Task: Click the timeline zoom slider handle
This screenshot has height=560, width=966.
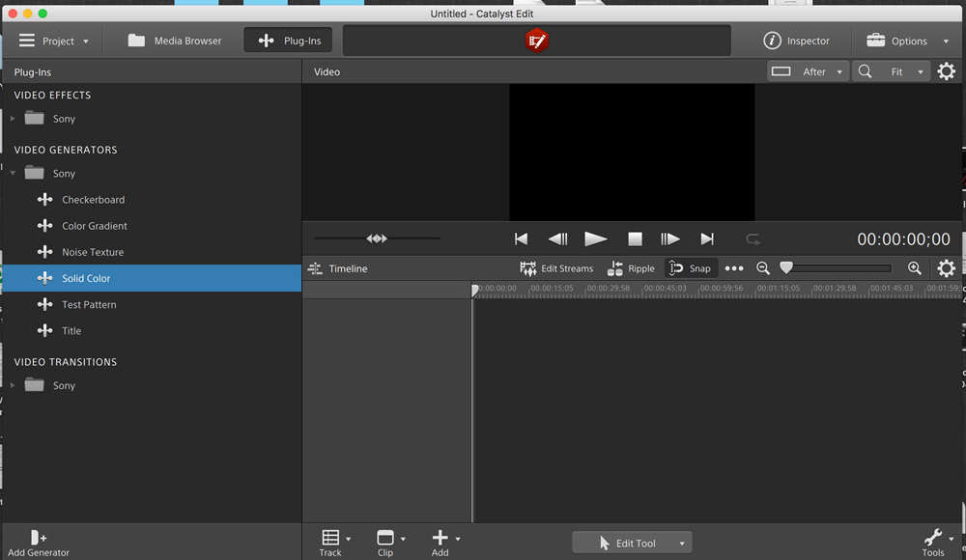Action: point(786,267)
